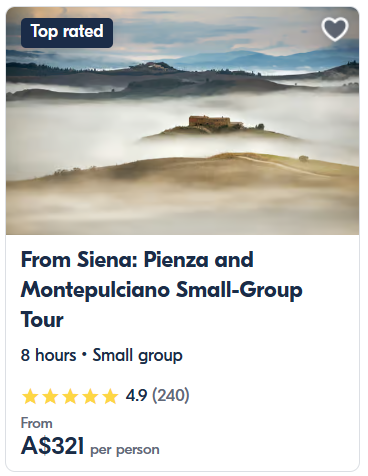The image size is (368, 476).
Task: Click the first yellow rating star
Action: click(30, 396)
